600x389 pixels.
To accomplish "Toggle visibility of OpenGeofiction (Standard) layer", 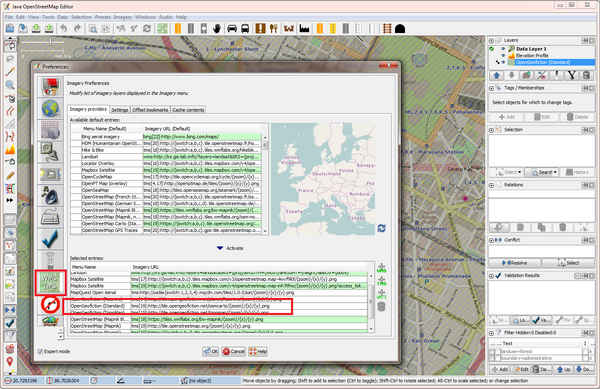I will [x=503, y=62].
